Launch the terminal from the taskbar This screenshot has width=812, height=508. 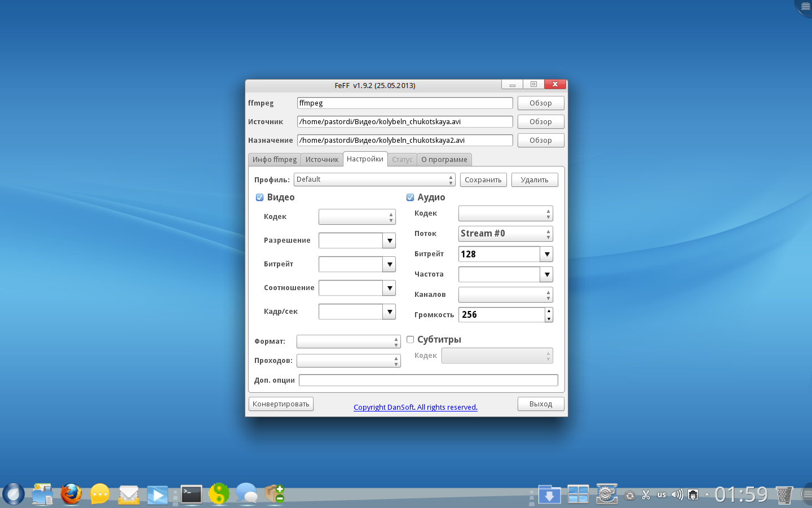(191, 494)
